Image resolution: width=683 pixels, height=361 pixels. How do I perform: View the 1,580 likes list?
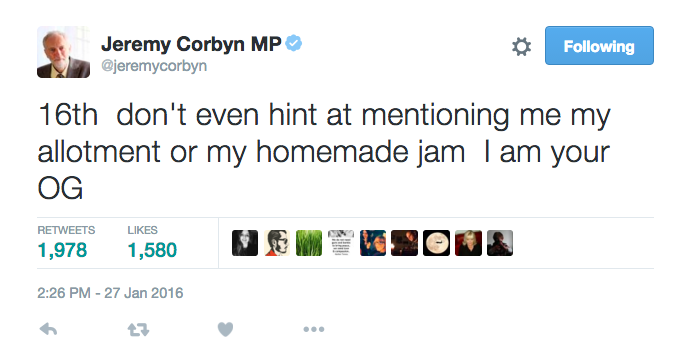point(152,243)
